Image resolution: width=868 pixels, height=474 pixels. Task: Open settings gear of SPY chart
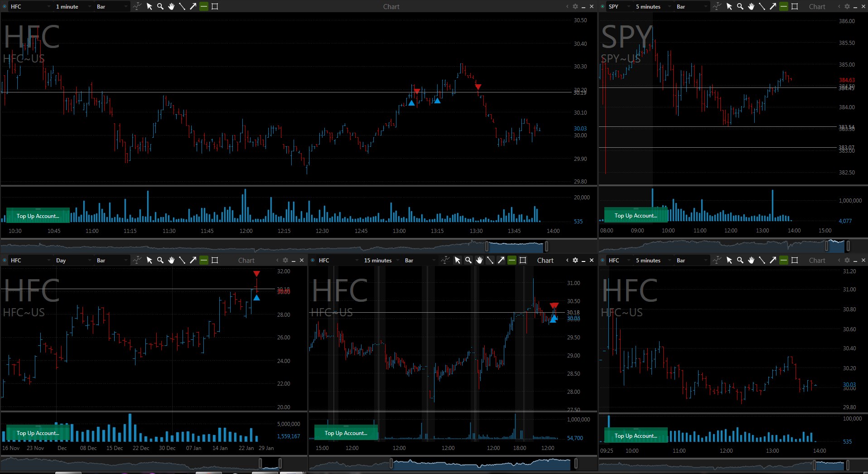point(847,6)
